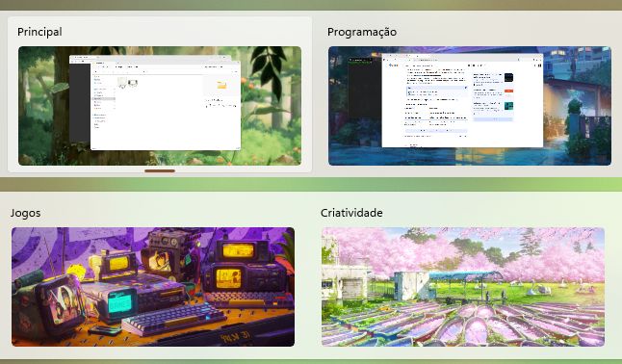Switch to the Programação desktop thumbnail
Screen dimensions: 622x364
pyautogui.click(x=470, y=106)
